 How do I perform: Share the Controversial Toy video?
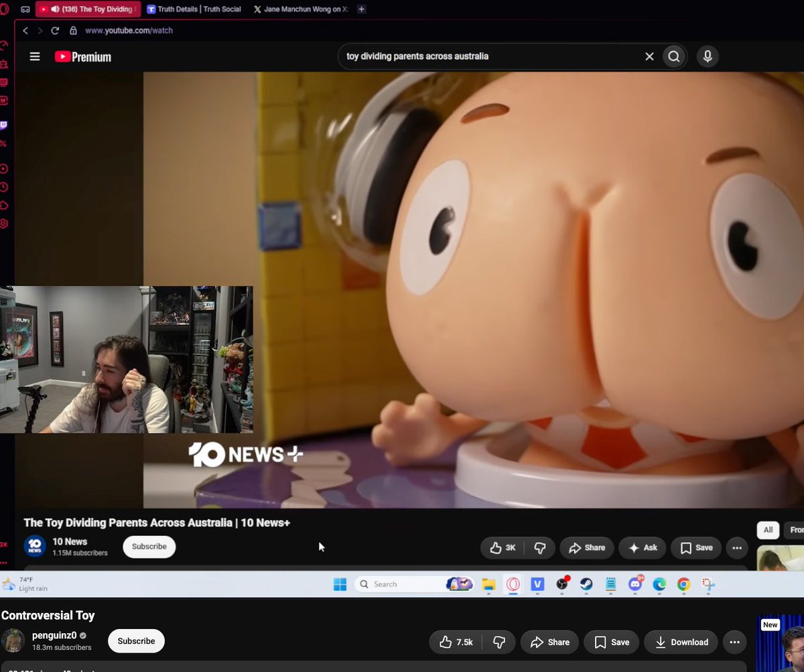(x=550, y=642)
